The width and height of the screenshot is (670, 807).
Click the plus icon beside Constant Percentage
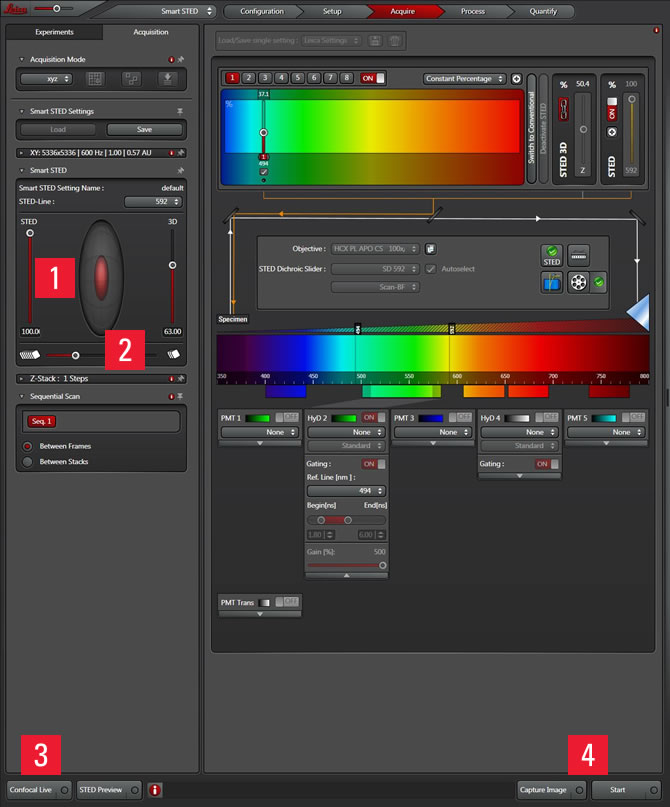tap(516, 78)
